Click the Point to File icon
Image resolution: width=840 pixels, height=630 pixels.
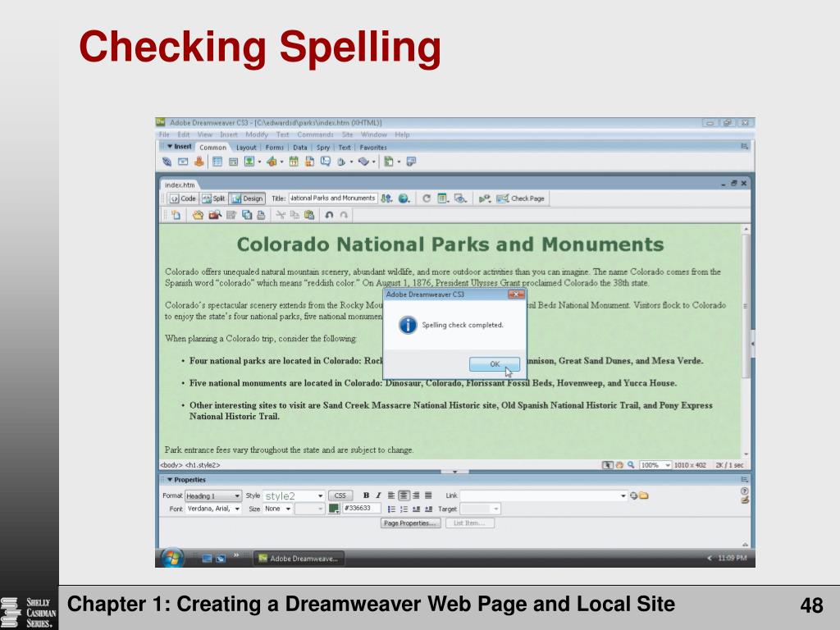[634, 495]
